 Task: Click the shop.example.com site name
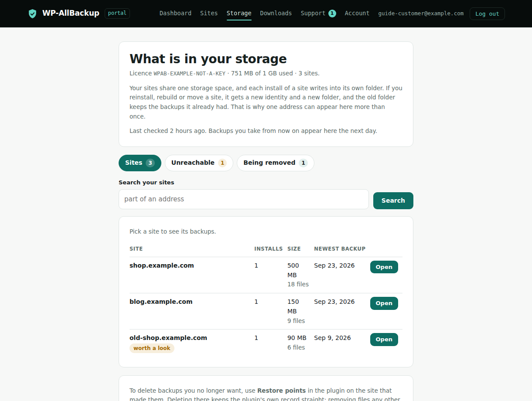[x=162, y=265]
